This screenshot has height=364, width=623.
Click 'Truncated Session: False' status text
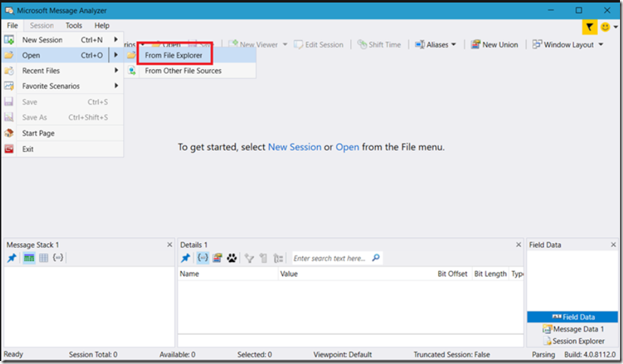[452, 354]
